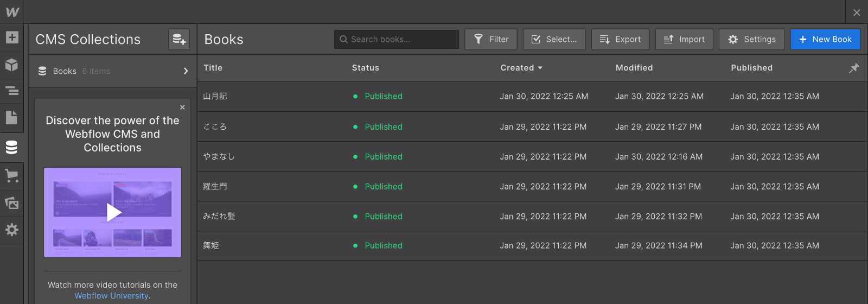
Task: Click the Select... checkbox button
Action: click(554, 40)
